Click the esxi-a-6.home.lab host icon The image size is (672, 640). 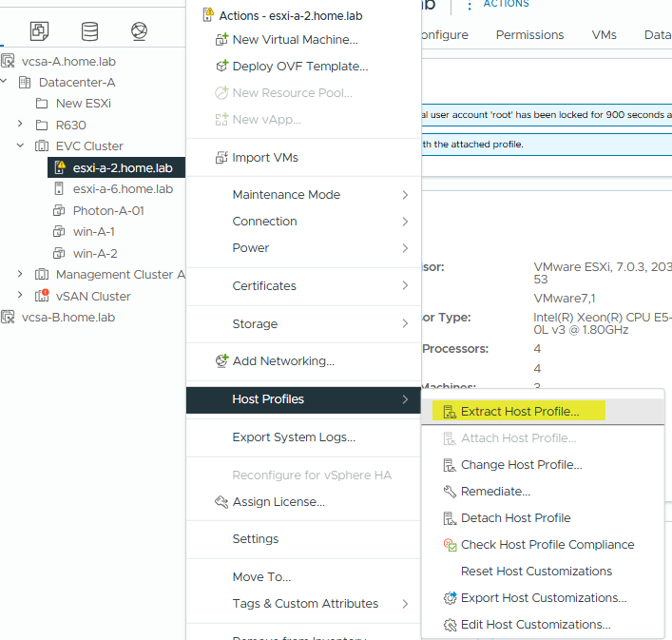coord(59,188)
